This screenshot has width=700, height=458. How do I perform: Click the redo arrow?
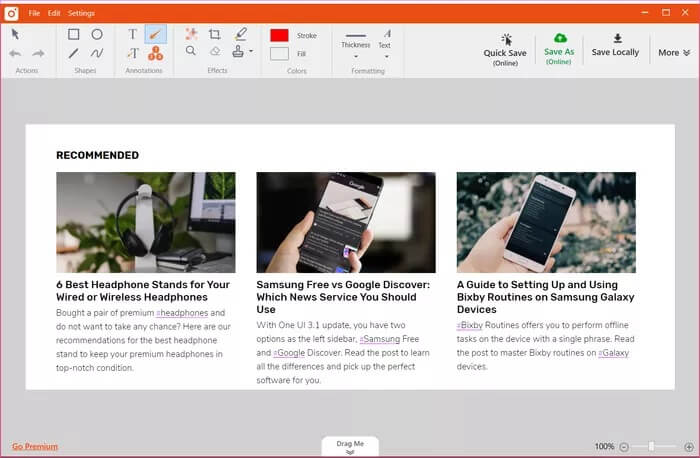coord(38,54)
